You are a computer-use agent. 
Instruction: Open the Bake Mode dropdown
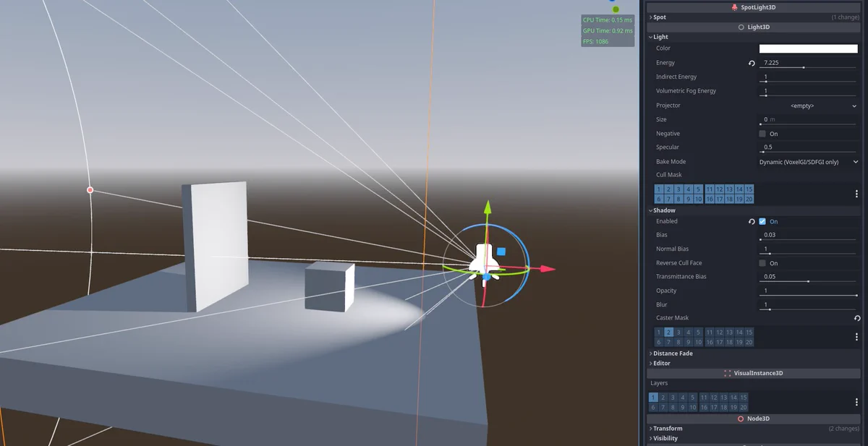coord(809,162)
